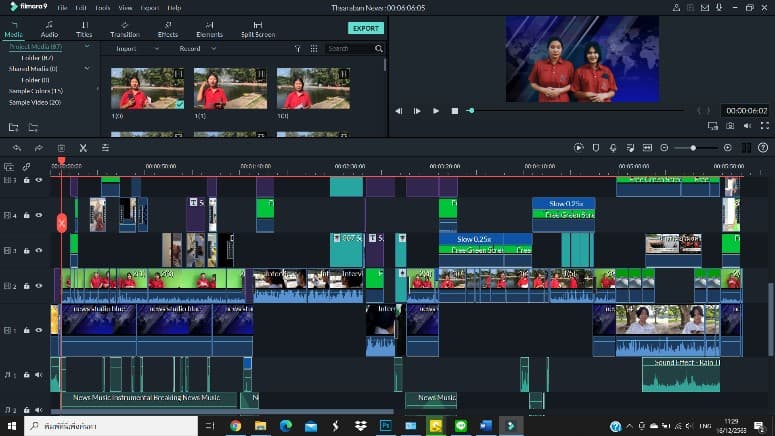The height and width of the screenshot is (436, 775).
Task: Create a new folder in the media library
Action: (x=14, y=128)
